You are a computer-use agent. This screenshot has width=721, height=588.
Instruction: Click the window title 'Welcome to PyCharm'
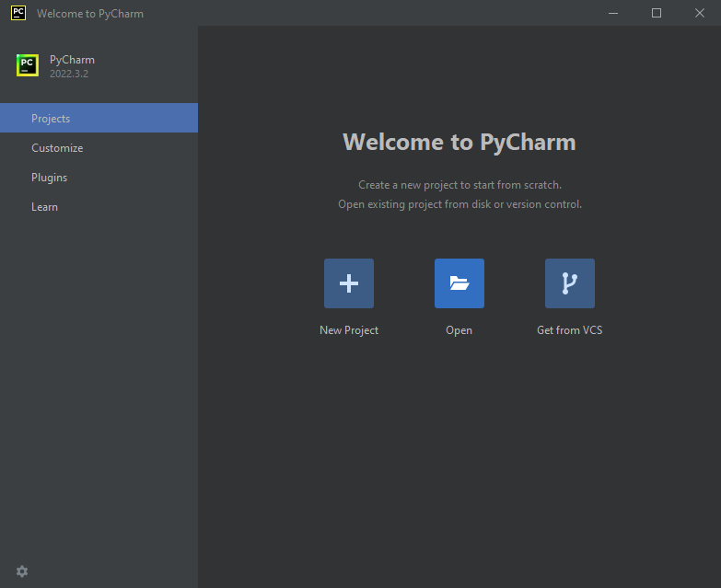90,14
